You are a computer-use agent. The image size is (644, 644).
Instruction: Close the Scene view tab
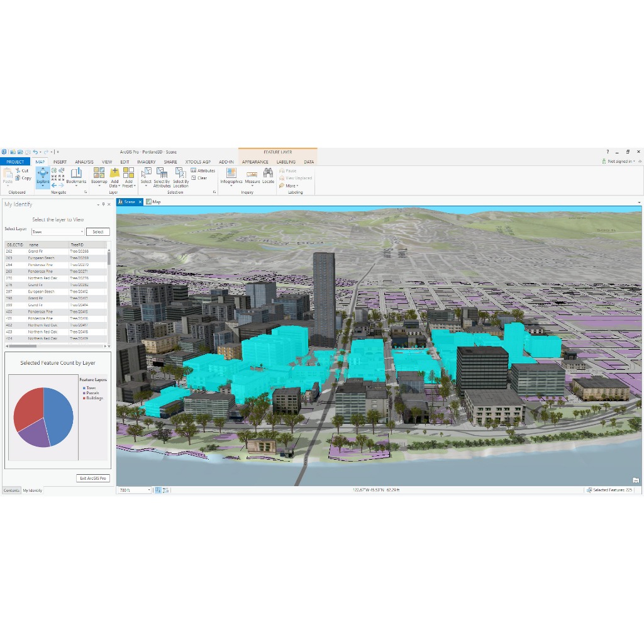[x=140, y=202]
